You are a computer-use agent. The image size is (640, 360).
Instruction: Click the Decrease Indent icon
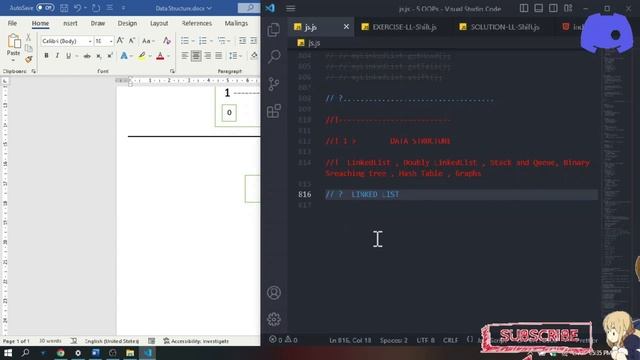tap(242, 41)
